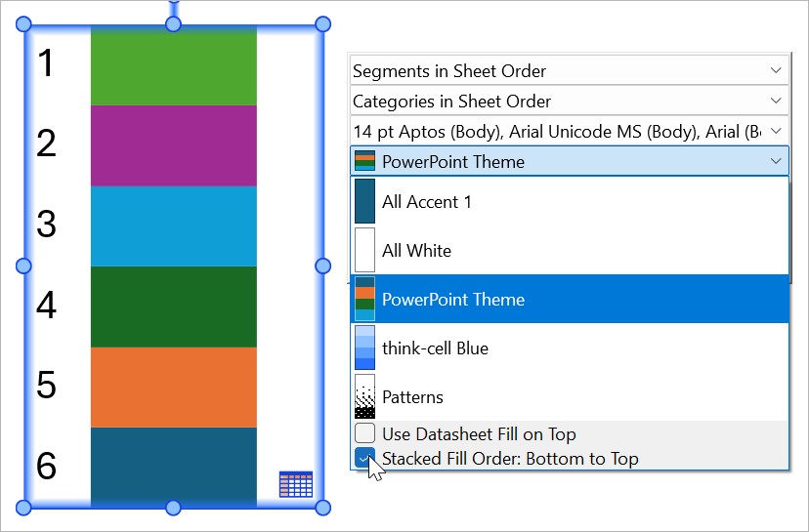Click the think-cell Blue gradient icon
Image resolution: width=809 pixels, height=532 pixels.
coord(364,348)
